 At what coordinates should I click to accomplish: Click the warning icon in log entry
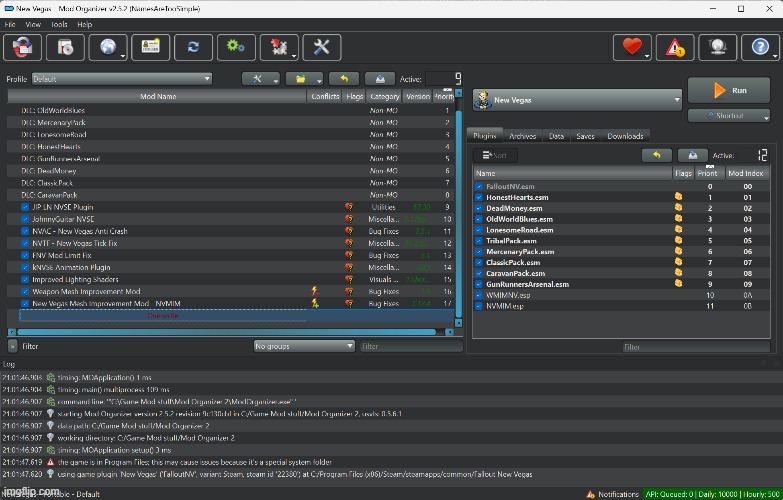[x=50, y=462]
